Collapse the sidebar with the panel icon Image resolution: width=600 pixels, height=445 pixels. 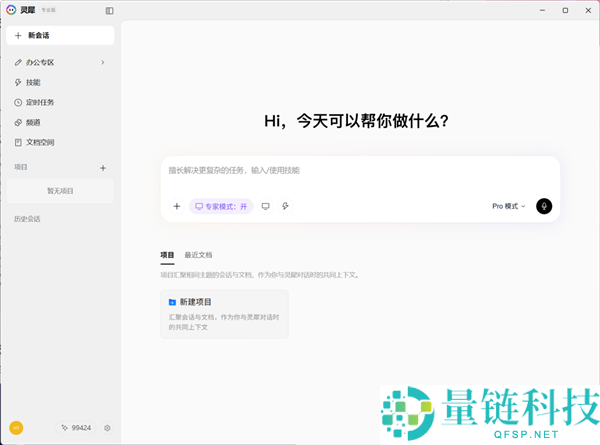(x=109, y=11)
